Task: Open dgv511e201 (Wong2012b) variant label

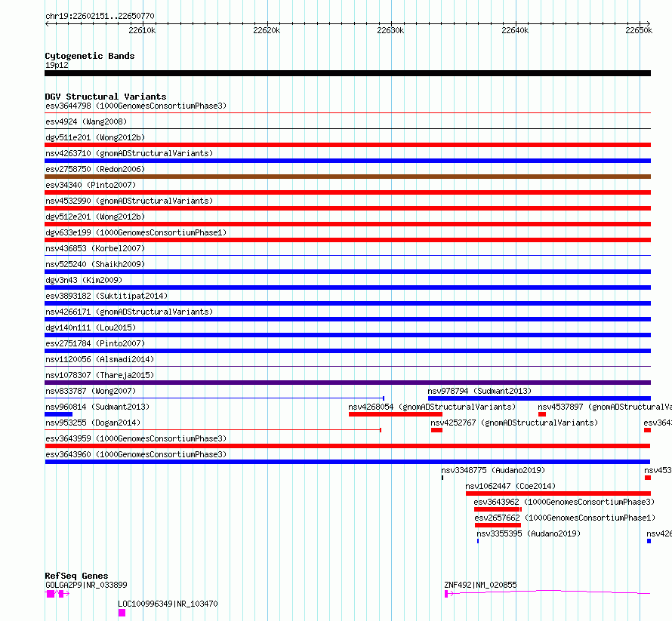Action: coord(95,137)
